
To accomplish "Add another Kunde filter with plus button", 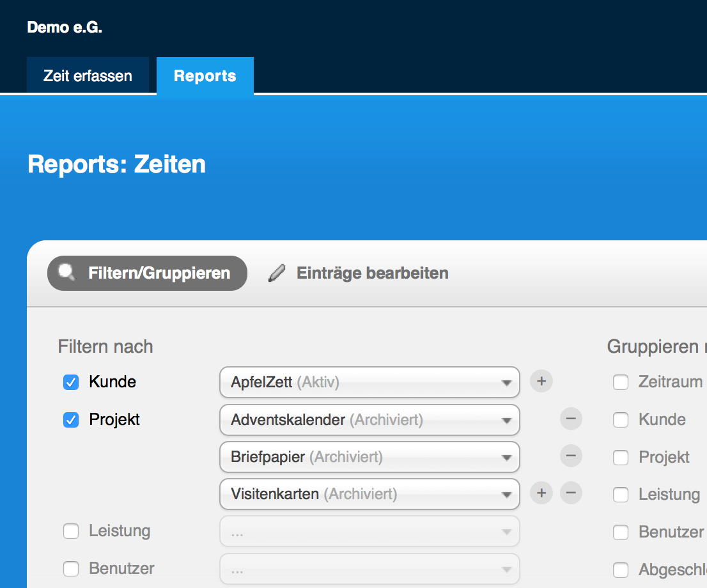I will 541,382.
